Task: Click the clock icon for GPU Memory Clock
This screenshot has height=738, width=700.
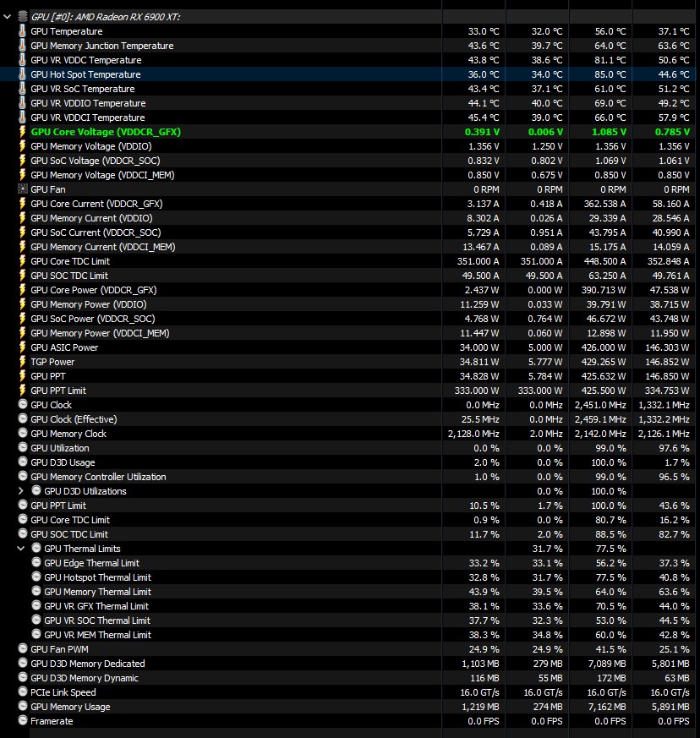Action: click(23, 433)
